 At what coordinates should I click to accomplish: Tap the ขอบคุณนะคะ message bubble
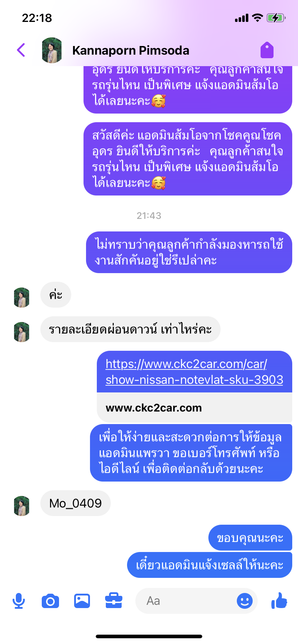click(250, 538)
